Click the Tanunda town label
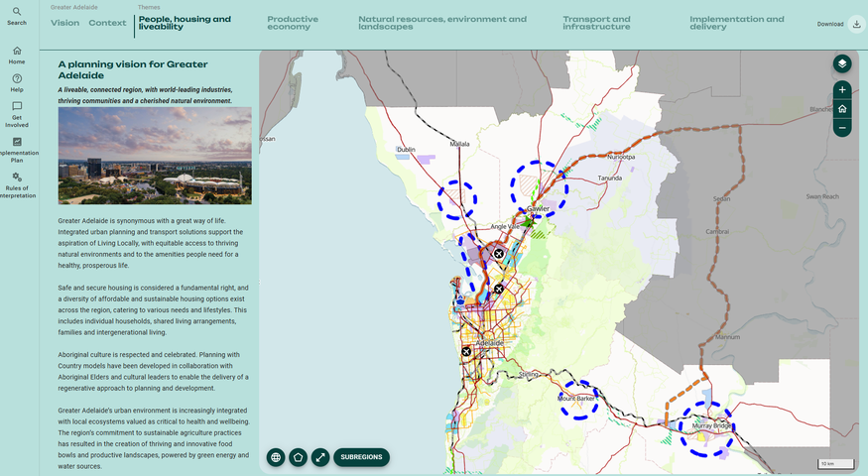Screen dimensions: 868x476 (x=609, y=178)
